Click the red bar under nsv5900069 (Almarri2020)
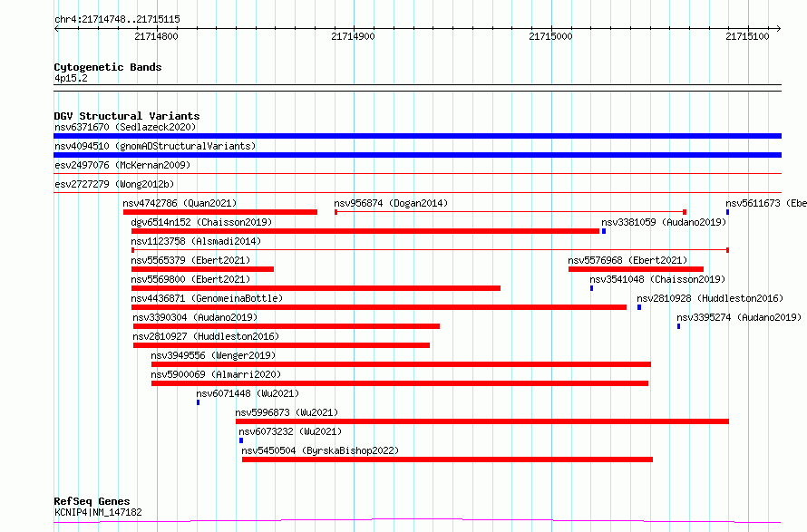The image size is (807, 532). click(400, 383)
